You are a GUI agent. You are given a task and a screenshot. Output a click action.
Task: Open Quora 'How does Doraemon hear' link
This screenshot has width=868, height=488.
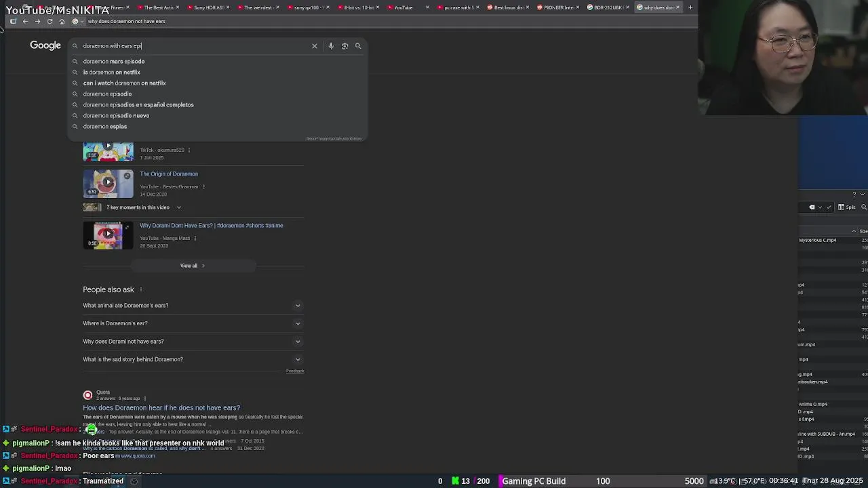[161, 408]
